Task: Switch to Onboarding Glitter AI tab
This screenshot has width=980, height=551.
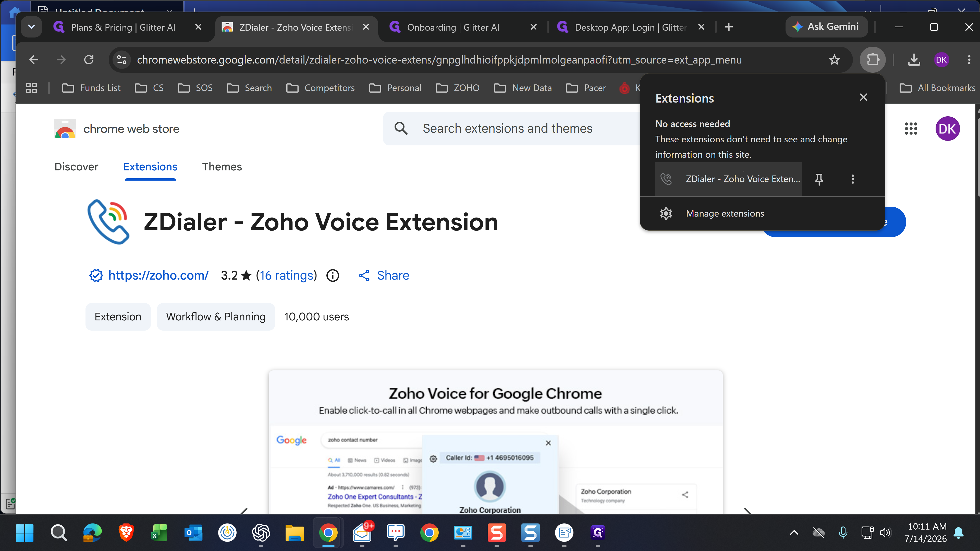Action: click(453, 27)
